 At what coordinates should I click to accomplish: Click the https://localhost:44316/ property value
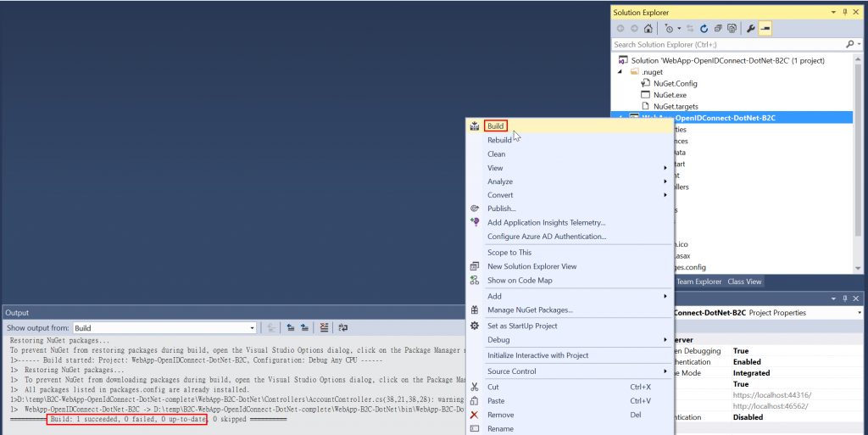point(771,395)
